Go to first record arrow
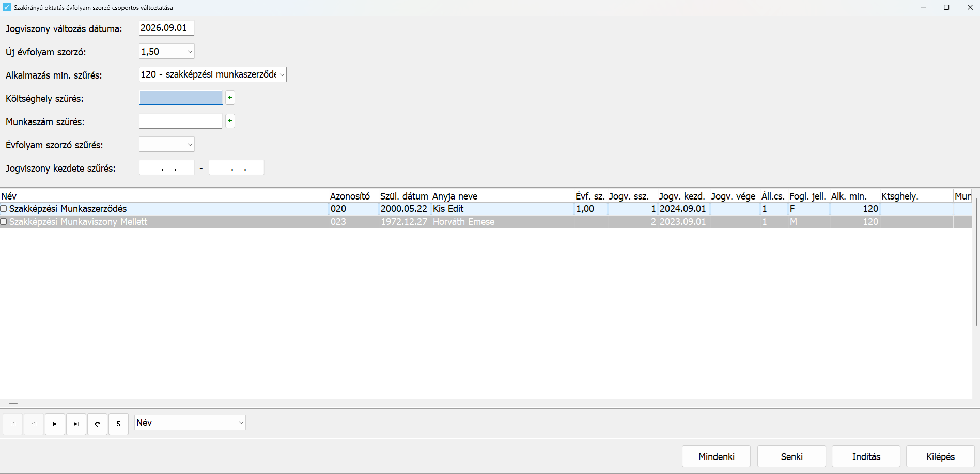The width and height of the screenshot is (980, 474). click(x=12, y=424)
